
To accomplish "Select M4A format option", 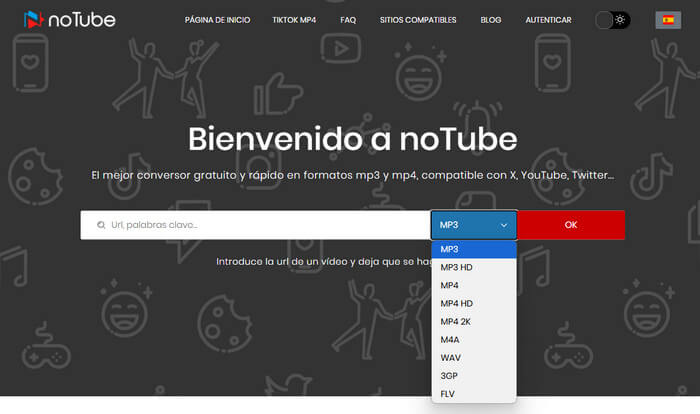I will click(474, 339).
